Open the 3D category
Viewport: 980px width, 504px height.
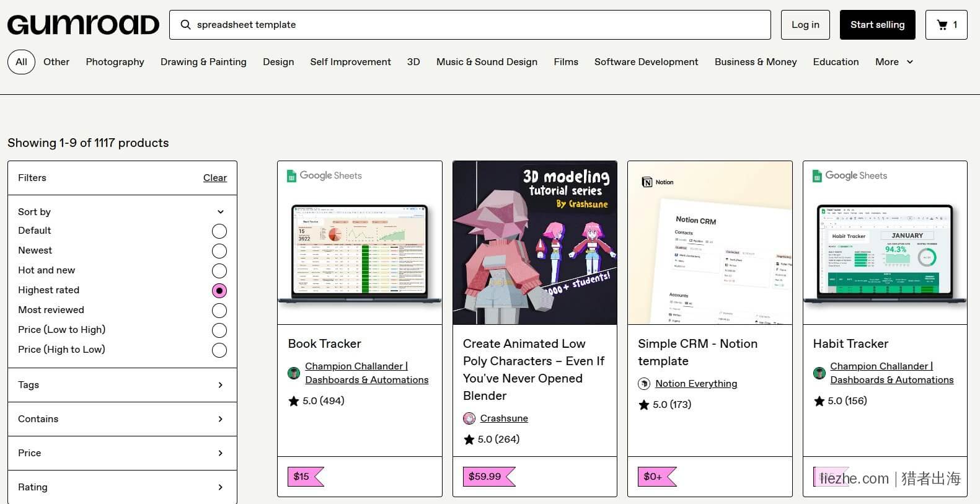click(x=413, y=62)
